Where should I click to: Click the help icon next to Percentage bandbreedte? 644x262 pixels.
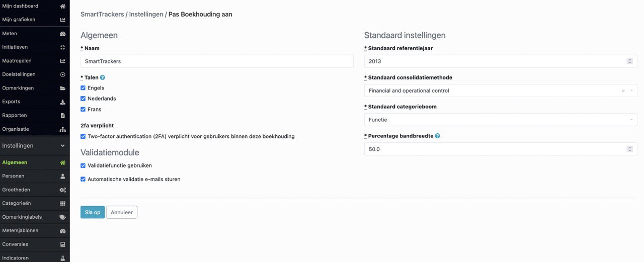(437, 136)
